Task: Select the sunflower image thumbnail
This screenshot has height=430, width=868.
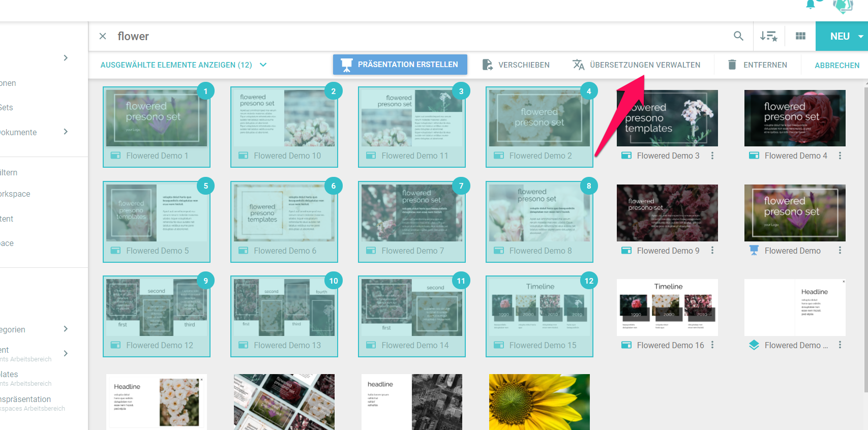Action: 540,402
